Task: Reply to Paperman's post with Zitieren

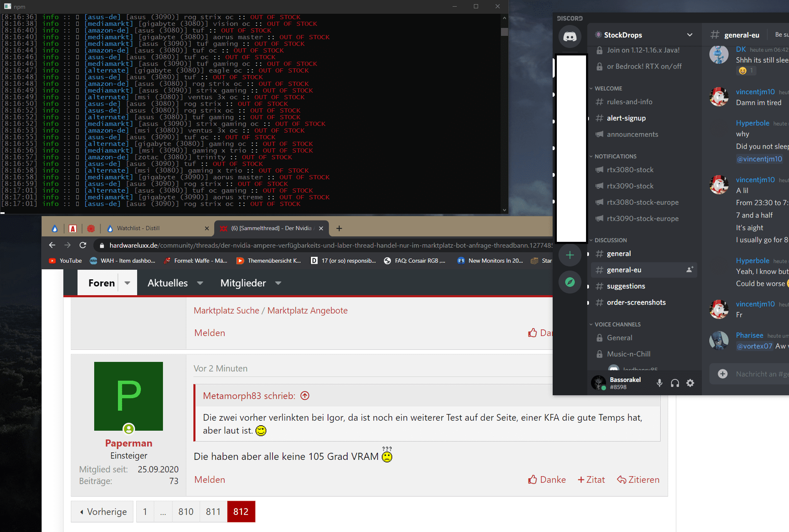Action: (639, 480)
